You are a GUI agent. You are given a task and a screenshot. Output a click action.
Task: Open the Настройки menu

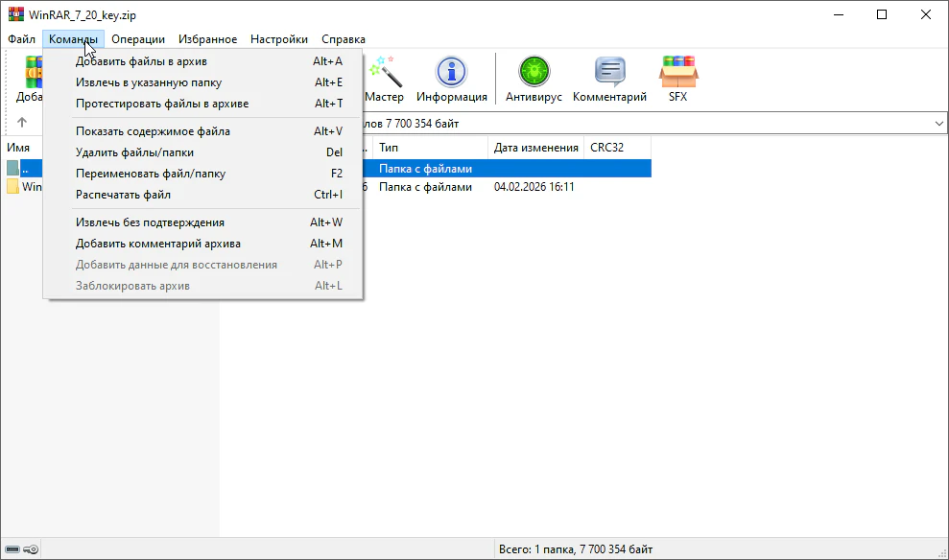click(278, 39)
